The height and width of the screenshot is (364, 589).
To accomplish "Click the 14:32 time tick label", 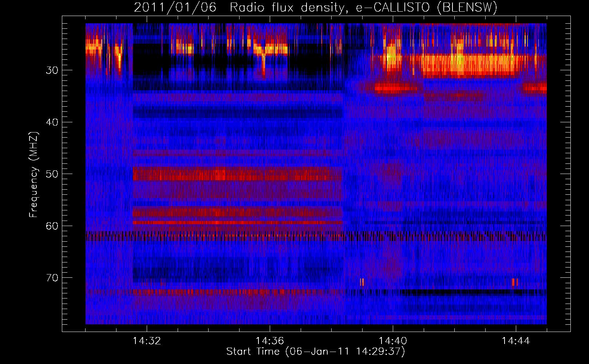I will pos(147,341).
